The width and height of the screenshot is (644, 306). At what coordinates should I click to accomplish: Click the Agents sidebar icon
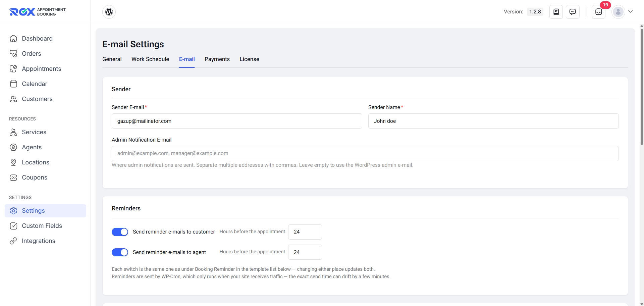pyautogui.click(x=13, y=147)
